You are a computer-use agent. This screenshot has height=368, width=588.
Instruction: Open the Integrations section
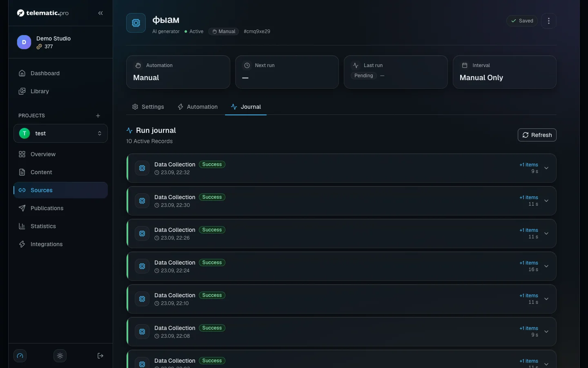point(60,244)
